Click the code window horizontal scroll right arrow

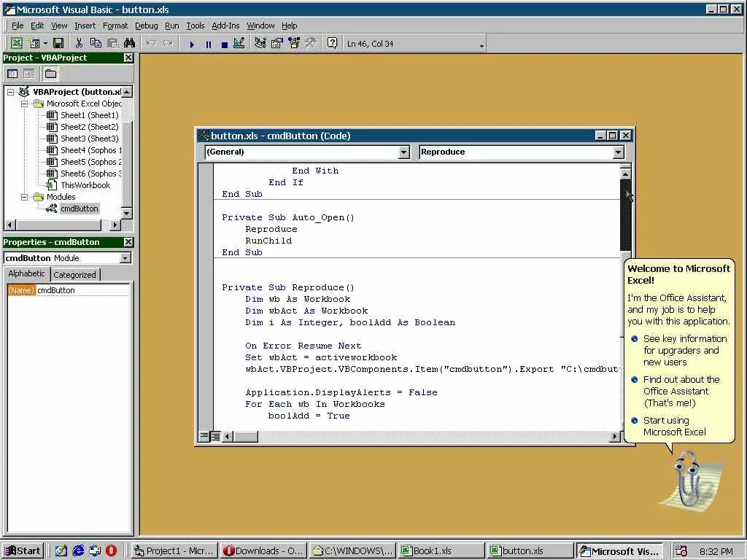coord(614,436)
